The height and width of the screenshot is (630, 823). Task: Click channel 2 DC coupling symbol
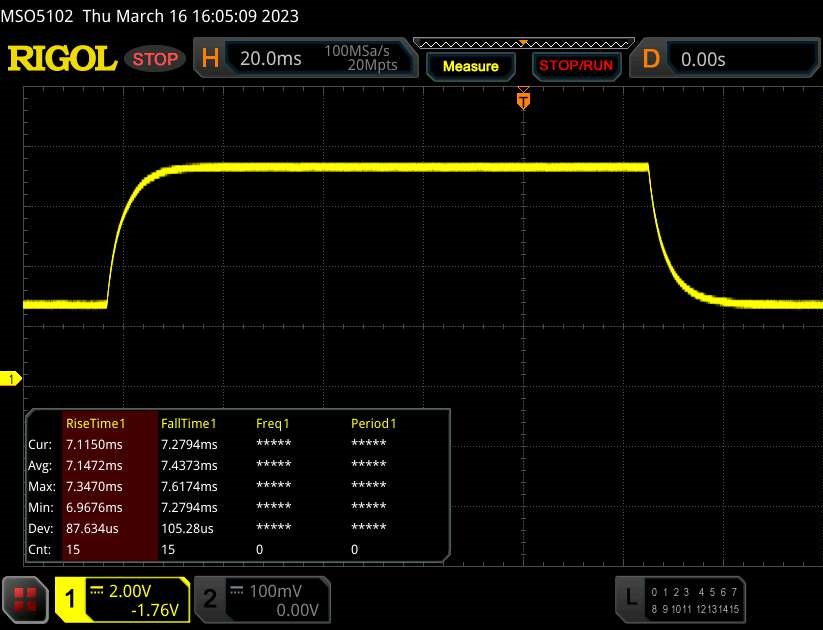[237, 591]
